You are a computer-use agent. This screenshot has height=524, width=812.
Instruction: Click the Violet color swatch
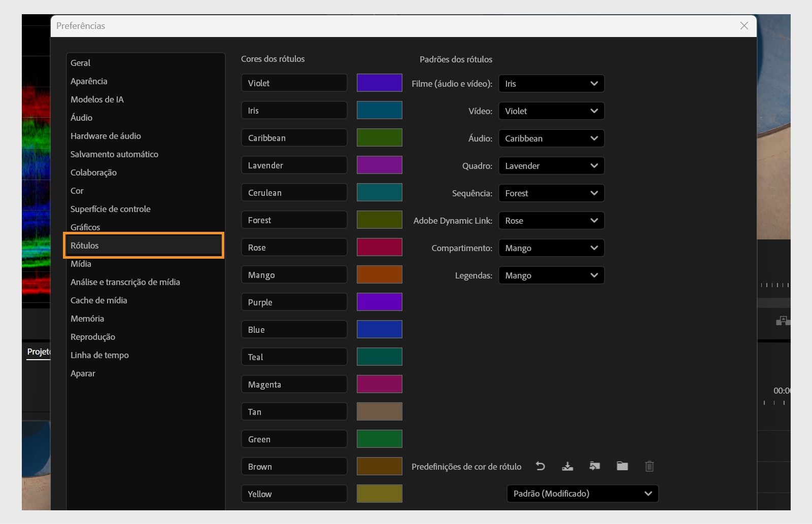point(380,83)
